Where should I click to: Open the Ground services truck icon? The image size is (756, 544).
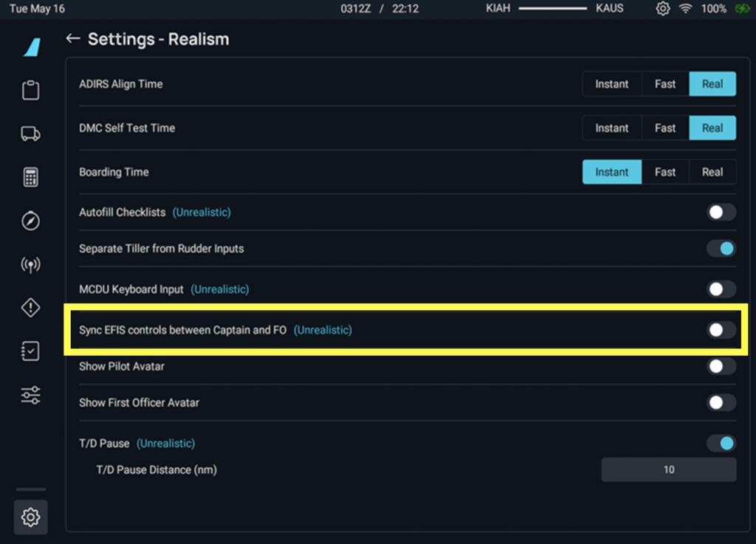[30, 134]
